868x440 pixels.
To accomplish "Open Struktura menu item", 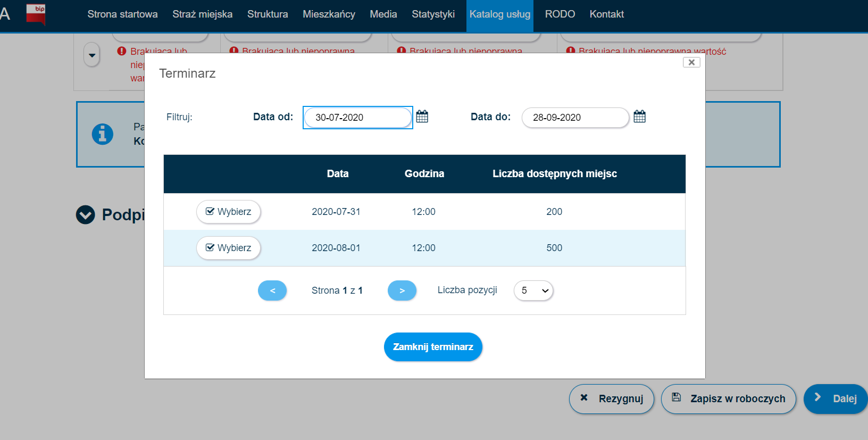I will pyautogui.click(x=268, y=14).
